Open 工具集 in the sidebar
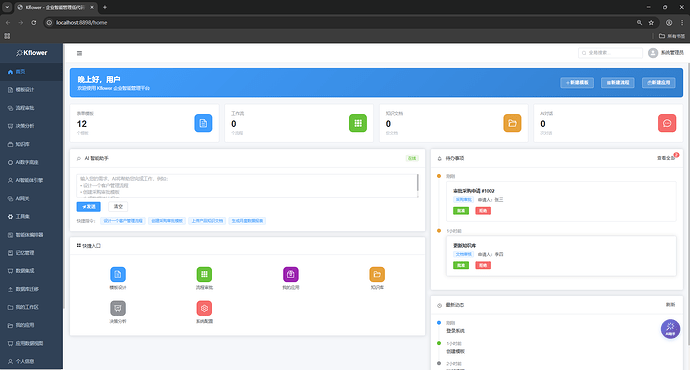This screenshot has height=370, width=690. coord(31,216)
